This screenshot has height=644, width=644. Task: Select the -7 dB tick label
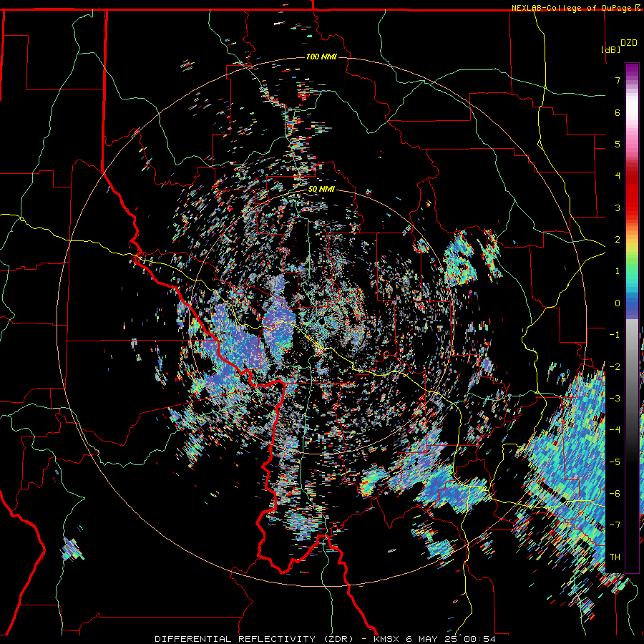(x=615, y=525)
